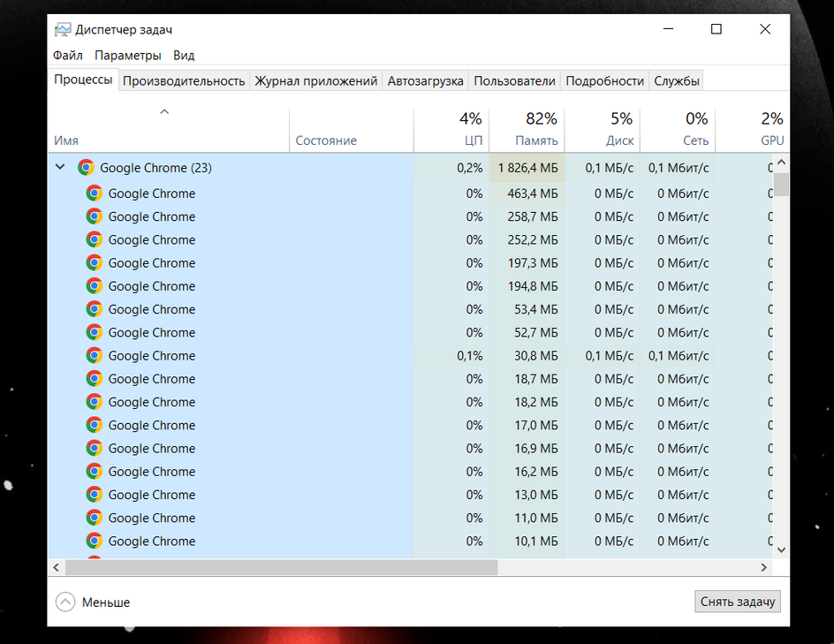Click the 0,1% CPU value

coord(470,356)
